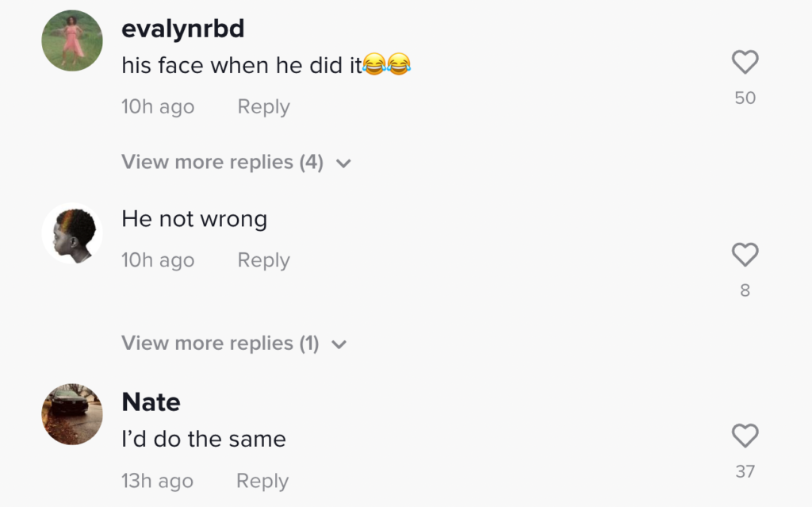Open evalynrbd's profile picture
Viewport: 812px width, 507px height.
[72, 40]
